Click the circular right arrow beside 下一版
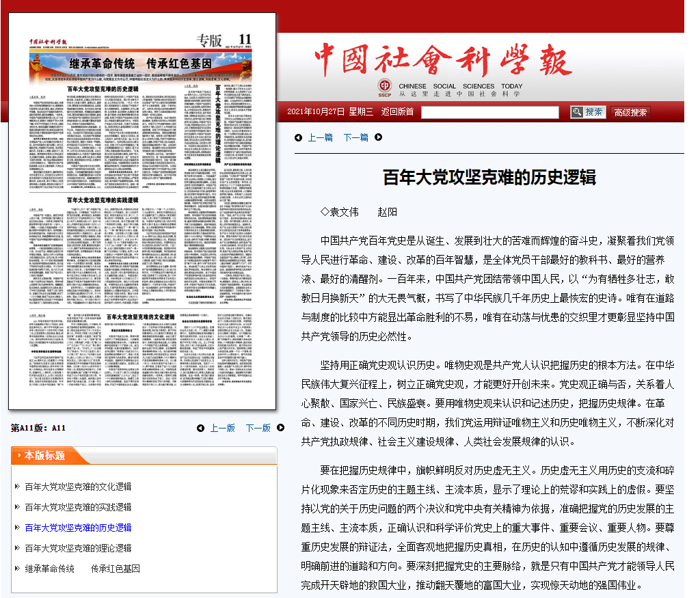The width and height of the screenshot is (700, 598). coord(280,428)
